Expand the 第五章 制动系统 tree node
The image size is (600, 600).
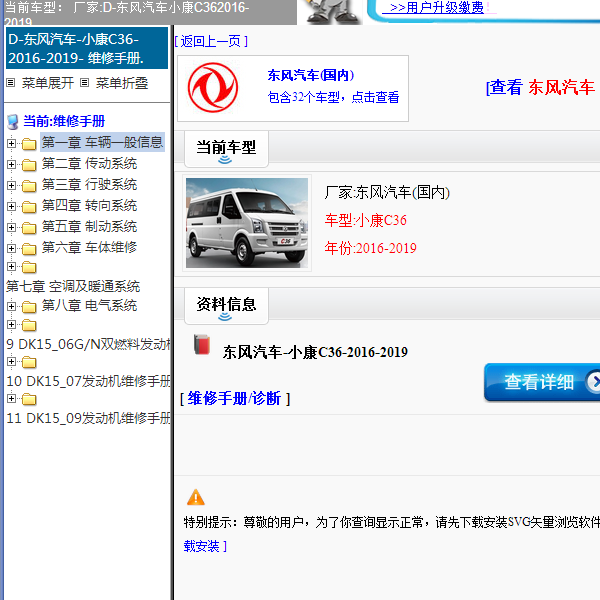click(11, 228)
